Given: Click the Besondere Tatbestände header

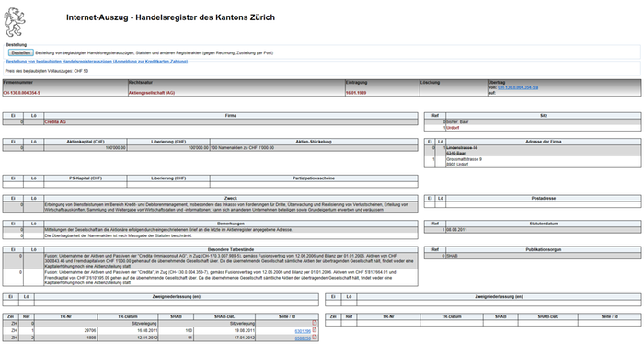Looking at the screenshot, I should click(231, 249).
